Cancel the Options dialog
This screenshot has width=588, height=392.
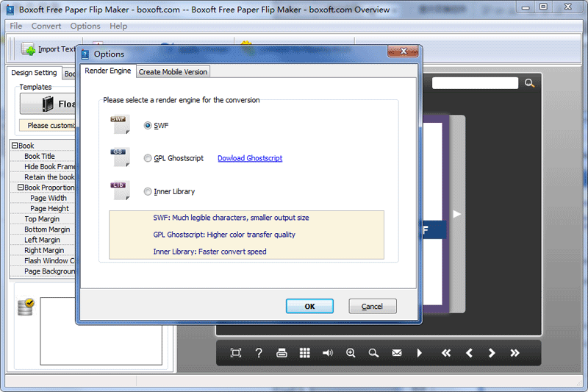[373, 306]
